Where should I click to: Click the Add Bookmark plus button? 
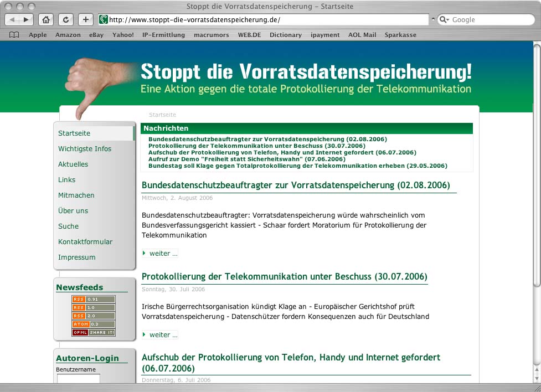(x=85, y=19)
